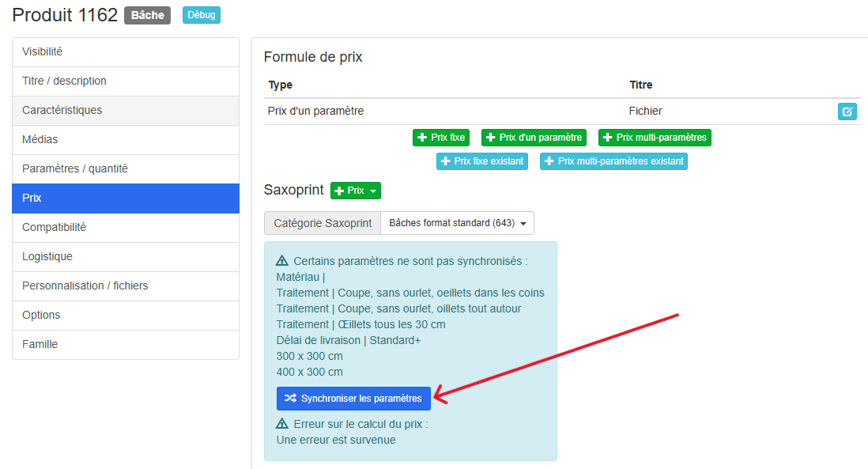Viewport: 868px width, 469px height.
Task: Open Personnalisation / fichiers section
Action: (x=126, y=286)
